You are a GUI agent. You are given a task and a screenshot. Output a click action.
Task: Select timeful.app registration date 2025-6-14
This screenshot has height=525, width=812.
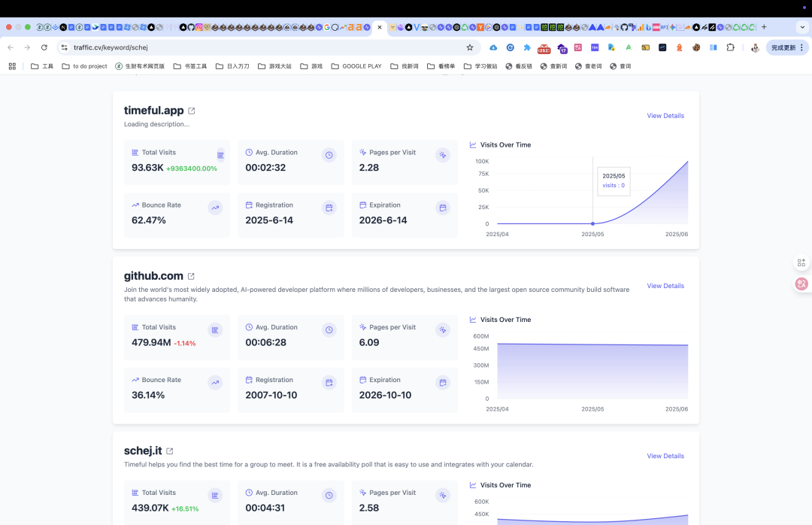(269, 220)
